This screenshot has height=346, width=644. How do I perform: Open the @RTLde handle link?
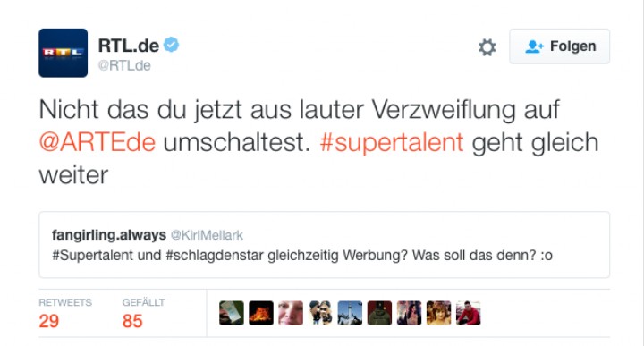click(x=124, y=65)
